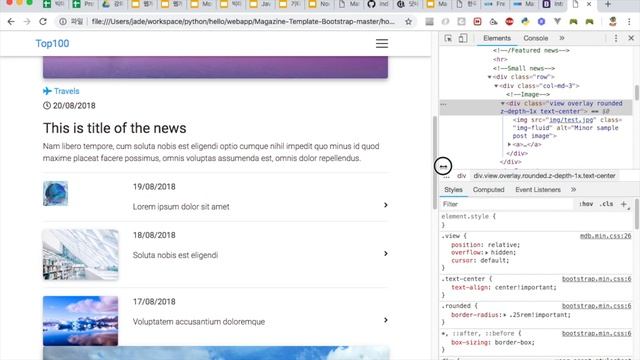Open Chrome main menu
This screenshot has height=360, width=640.
629,22
